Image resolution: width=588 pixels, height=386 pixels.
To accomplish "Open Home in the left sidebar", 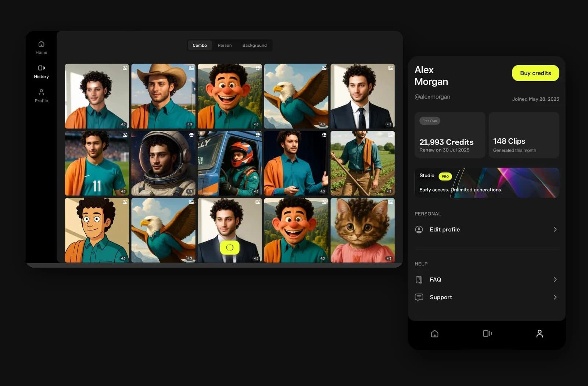I will [x=41, y=48].
